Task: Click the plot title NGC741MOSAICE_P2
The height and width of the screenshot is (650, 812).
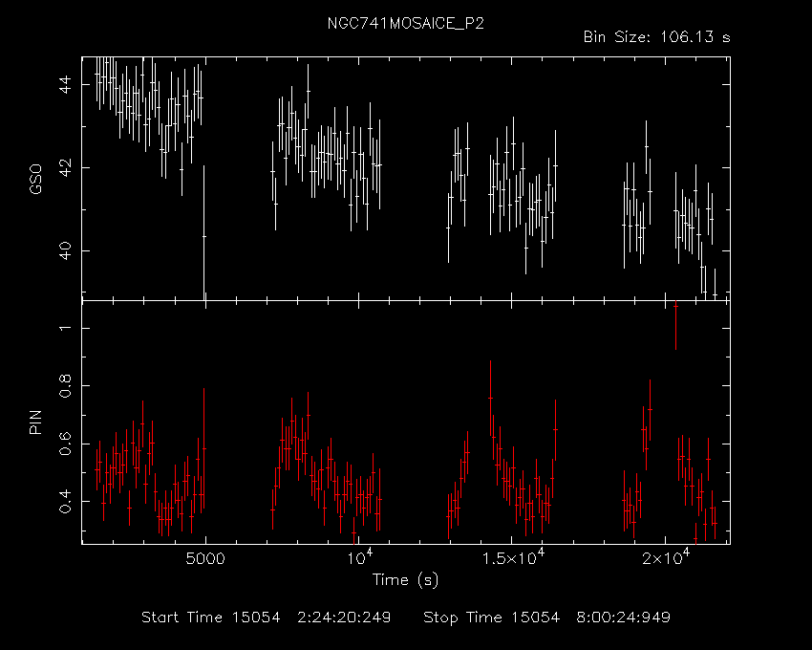Action: click(405, 24)
